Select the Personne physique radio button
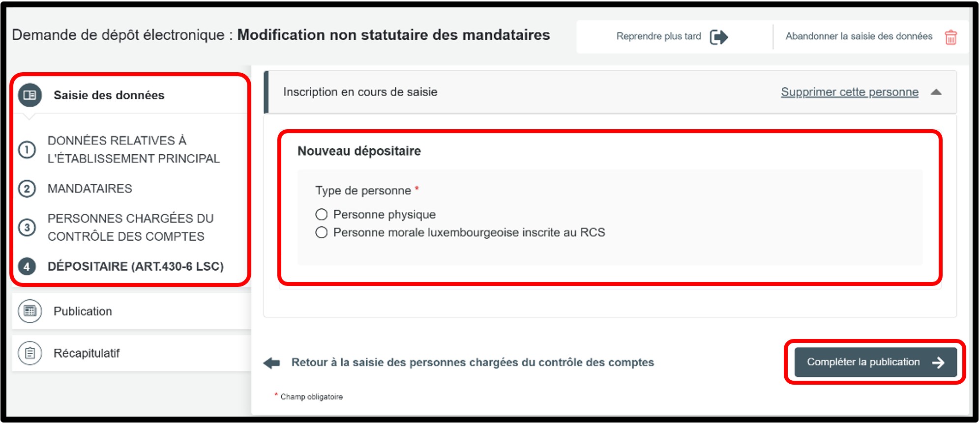This screenshot has width=980, height=423. point(322,215)
